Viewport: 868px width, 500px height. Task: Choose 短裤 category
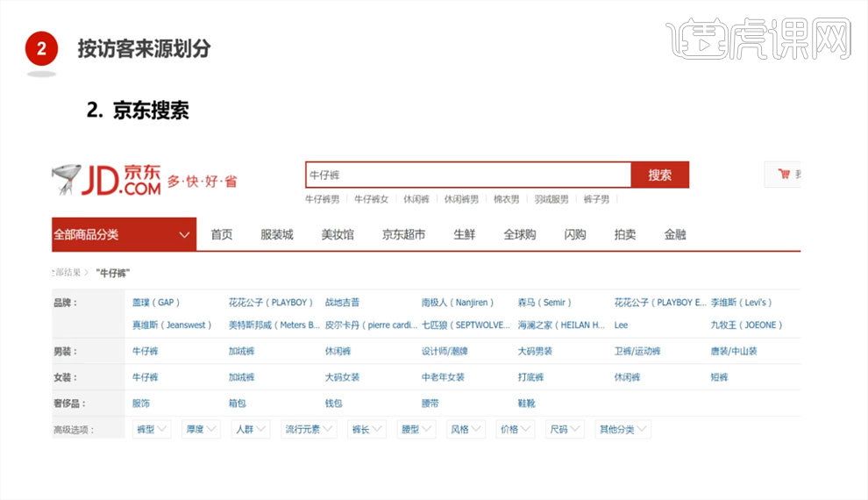point(719,377)
